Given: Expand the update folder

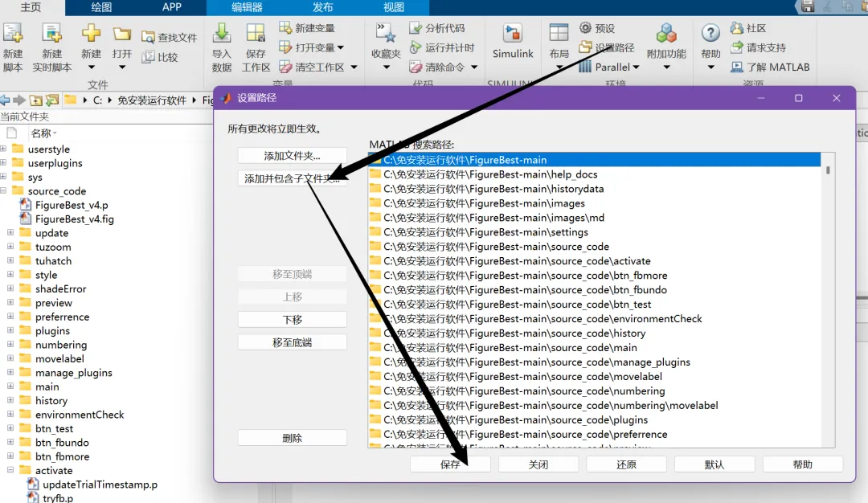Looking at the screenshot, I should click(10, 232).
